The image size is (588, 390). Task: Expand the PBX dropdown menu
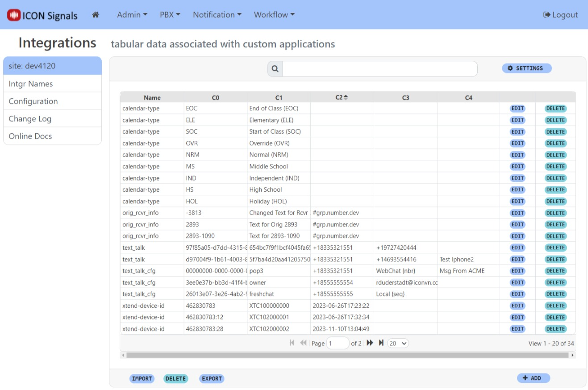[x=170, y=15]
